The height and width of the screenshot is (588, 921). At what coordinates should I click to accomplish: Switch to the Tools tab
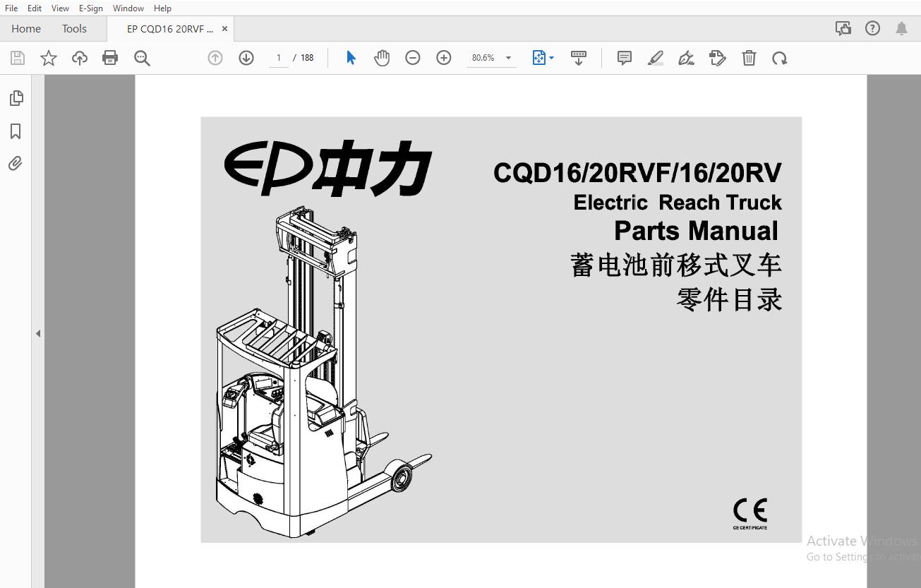click(x=74, y=29)
